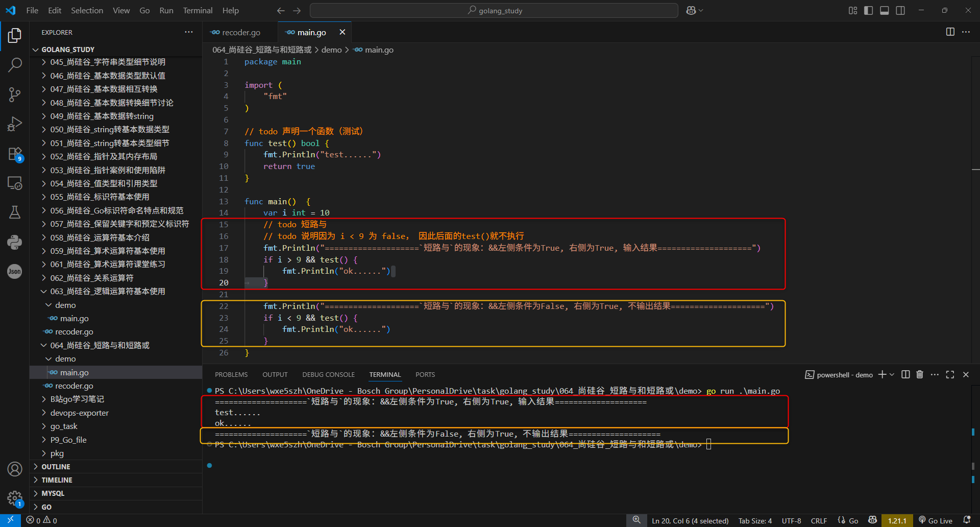The image size is (980, 527).
Task: Show errors and warnings count
Action: (x=42, y=520)
